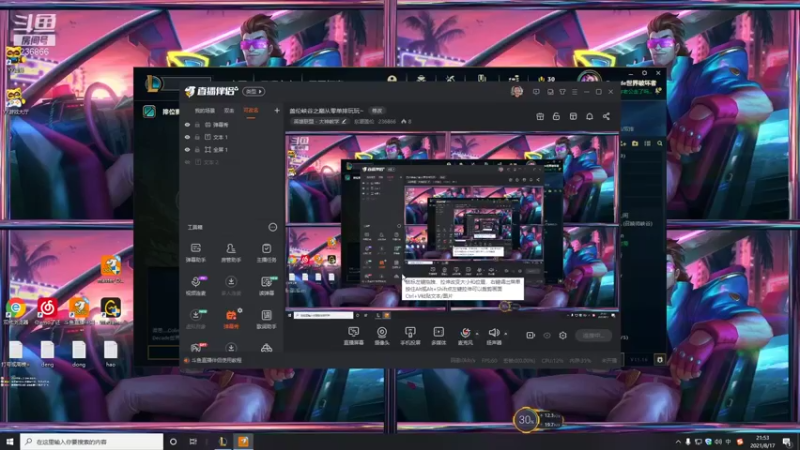Viewport: 800px width, 450px height.
Task: Open the 房管助手 tool icon
Action: coord(231,252)
